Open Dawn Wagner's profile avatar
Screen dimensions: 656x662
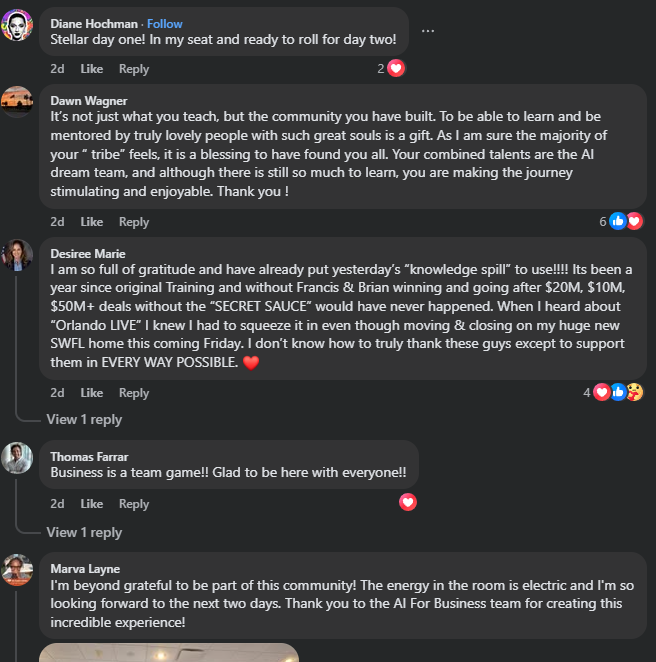coord(17,102)
